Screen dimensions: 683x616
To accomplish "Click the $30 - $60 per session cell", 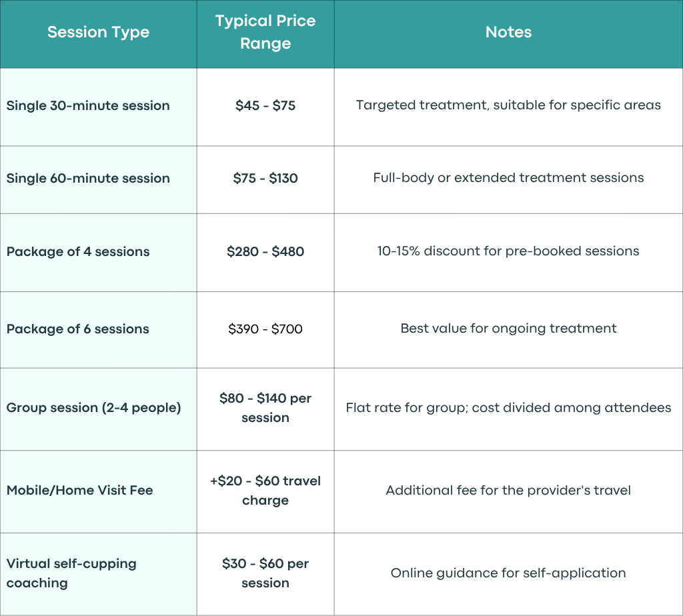I will pyautogui.click(x=265, y=573).
